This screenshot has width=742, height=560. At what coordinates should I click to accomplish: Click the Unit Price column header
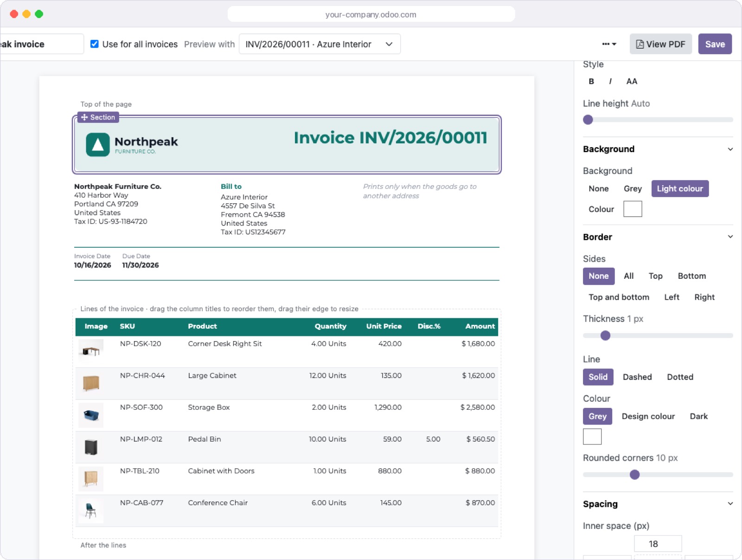384,327
